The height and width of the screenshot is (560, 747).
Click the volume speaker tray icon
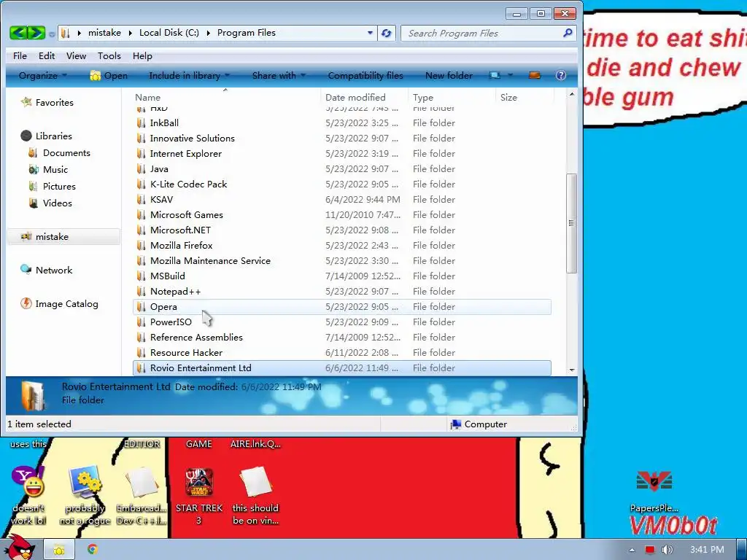point(667,550)
